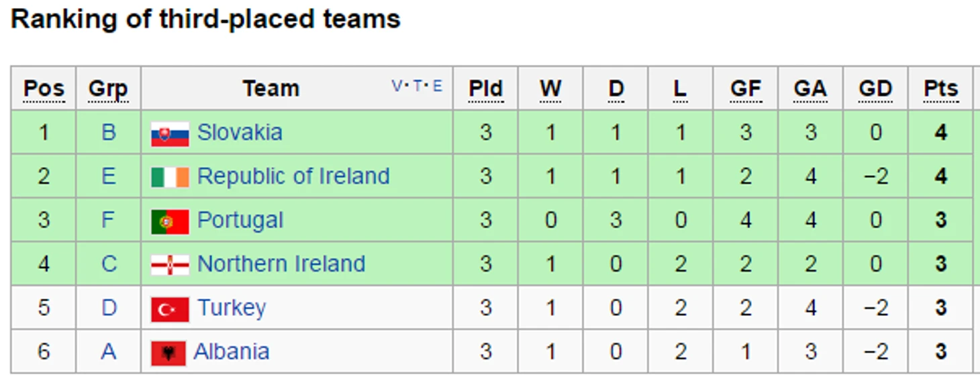Click the GD column header abbreviation
980x383 pixels.
[875, 89]
